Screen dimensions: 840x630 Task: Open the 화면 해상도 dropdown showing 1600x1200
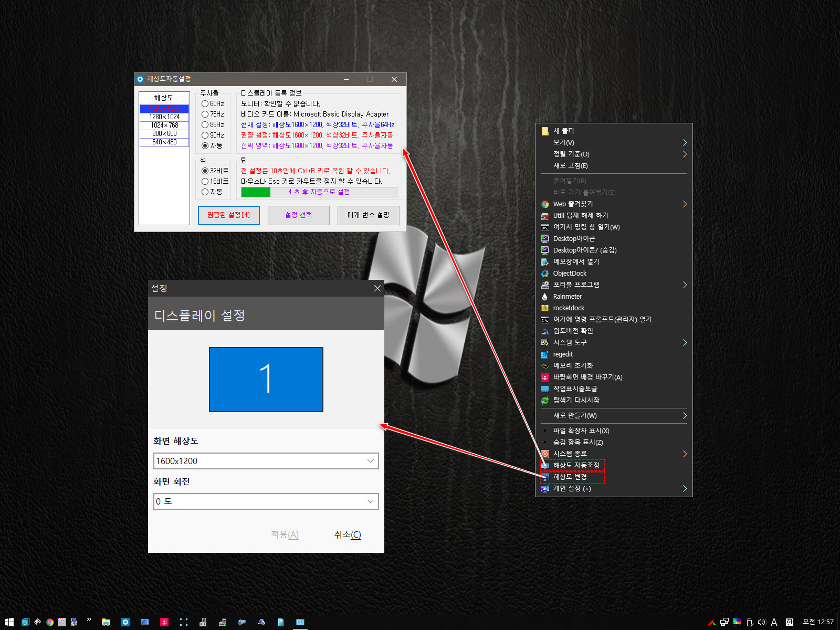click(266, 461)
